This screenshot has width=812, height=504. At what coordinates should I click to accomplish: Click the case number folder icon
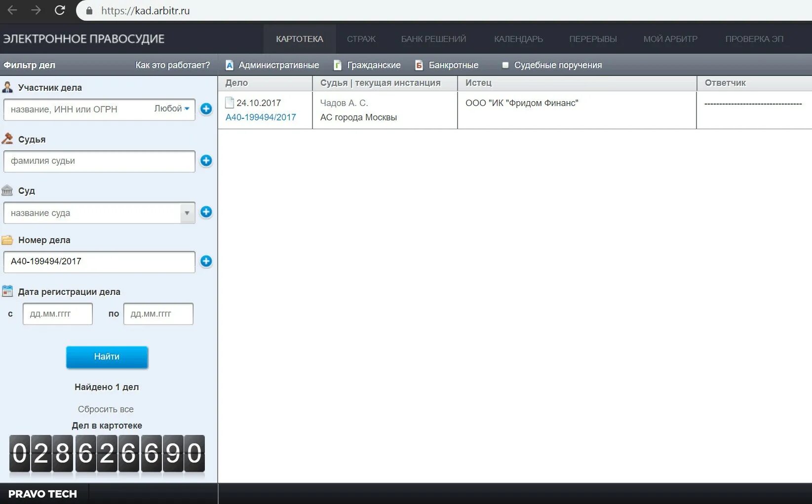click(x=7, y=240)
